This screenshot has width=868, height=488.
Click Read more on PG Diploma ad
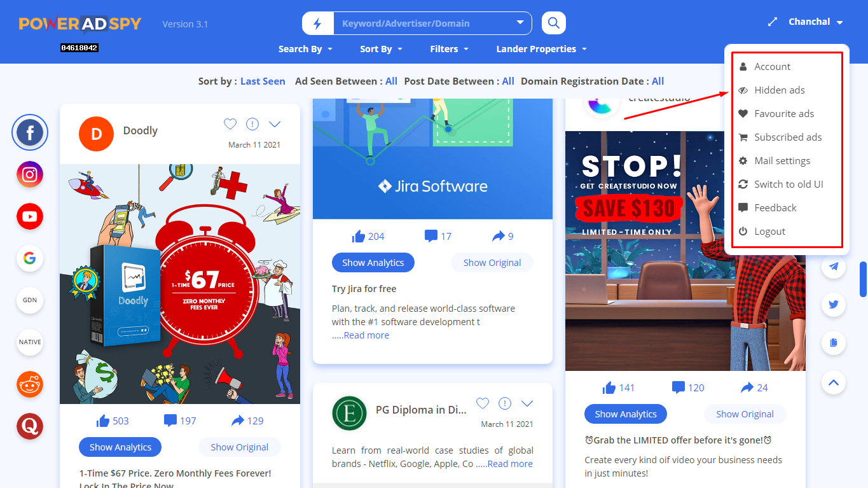pyautogui.click(x=510, y=464)
